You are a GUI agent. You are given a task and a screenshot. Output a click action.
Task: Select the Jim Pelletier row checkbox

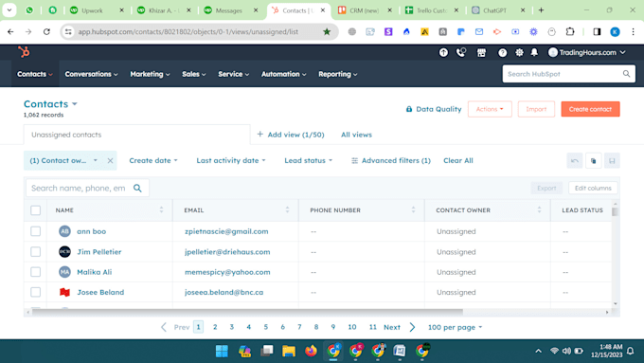(36, 251)
